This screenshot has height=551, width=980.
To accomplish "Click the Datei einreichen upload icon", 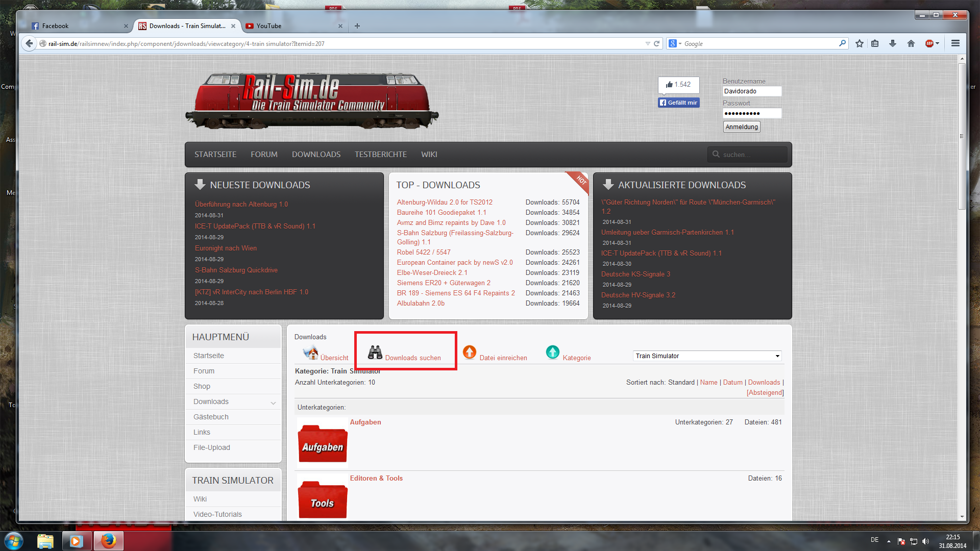I will click(x=470, y=352).
